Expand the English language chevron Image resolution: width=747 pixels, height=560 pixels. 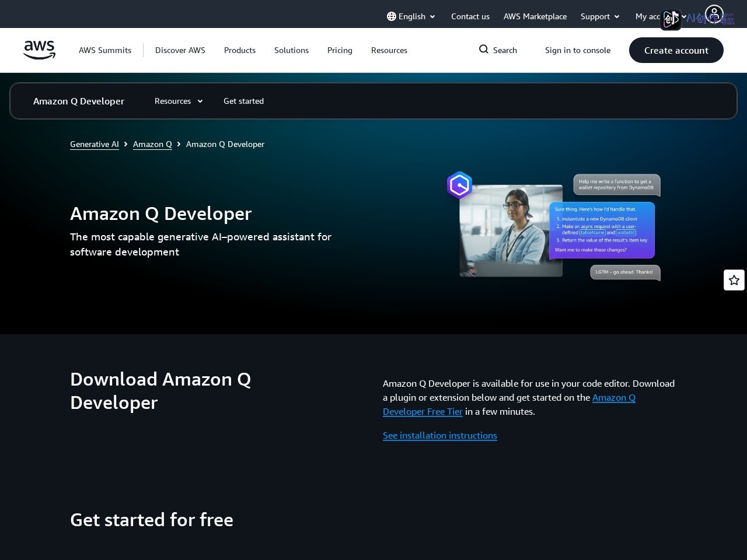click(432, 17)
